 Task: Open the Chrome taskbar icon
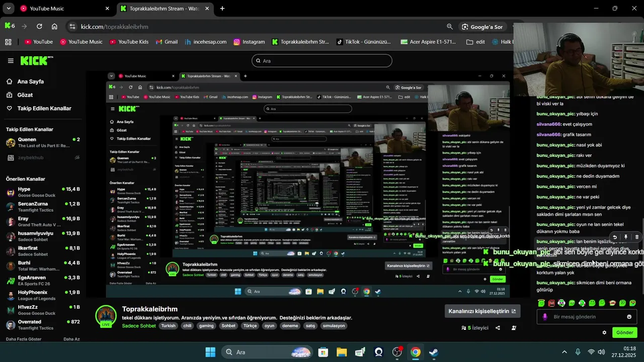coord(415,352)
